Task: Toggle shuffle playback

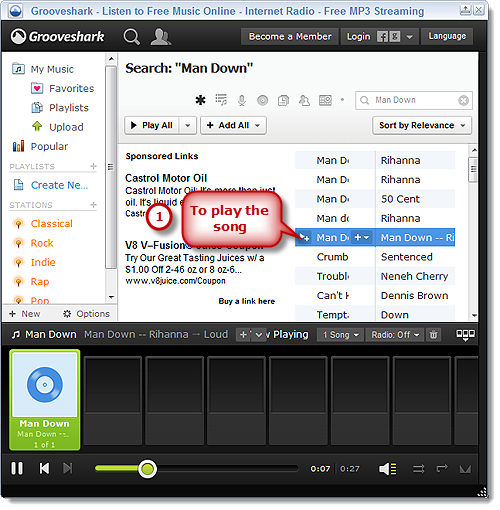Action: coord(419,469)
